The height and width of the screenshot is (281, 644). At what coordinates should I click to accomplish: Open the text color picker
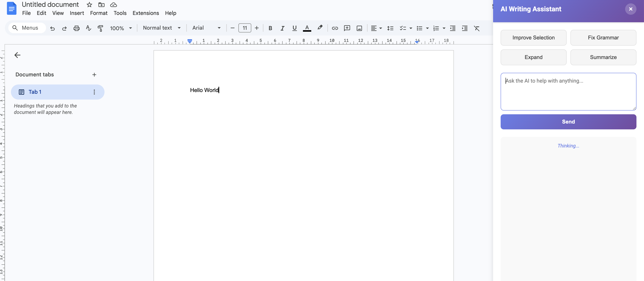[x=307, y=28]
